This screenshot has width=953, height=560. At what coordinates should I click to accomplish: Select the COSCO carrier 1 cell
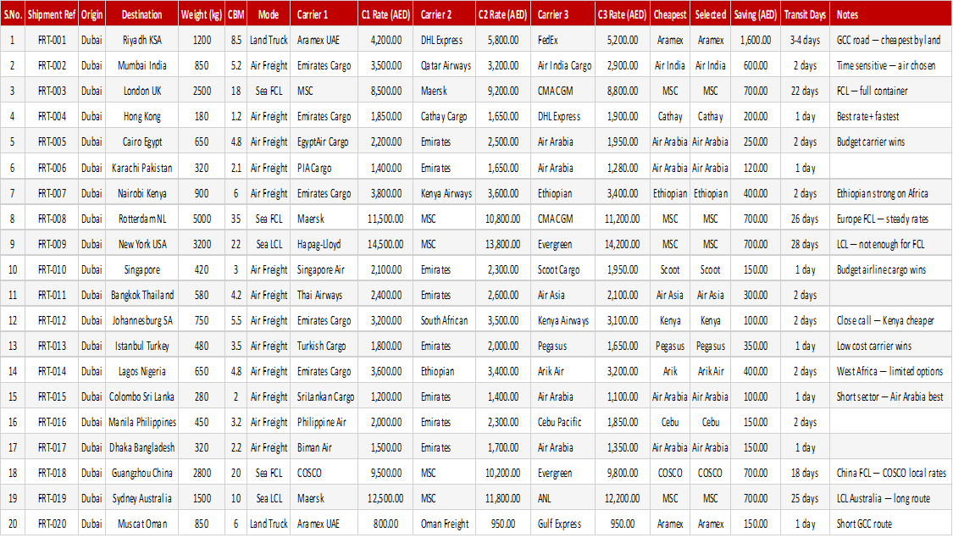(324, 473)
